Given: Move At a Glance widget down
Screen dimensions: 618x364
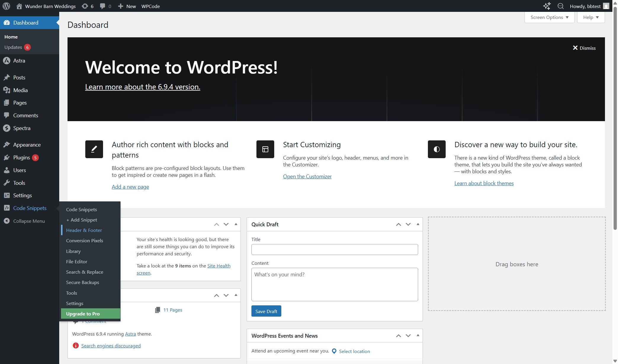Looking at the screenshot, I should [x=226, y=295].
